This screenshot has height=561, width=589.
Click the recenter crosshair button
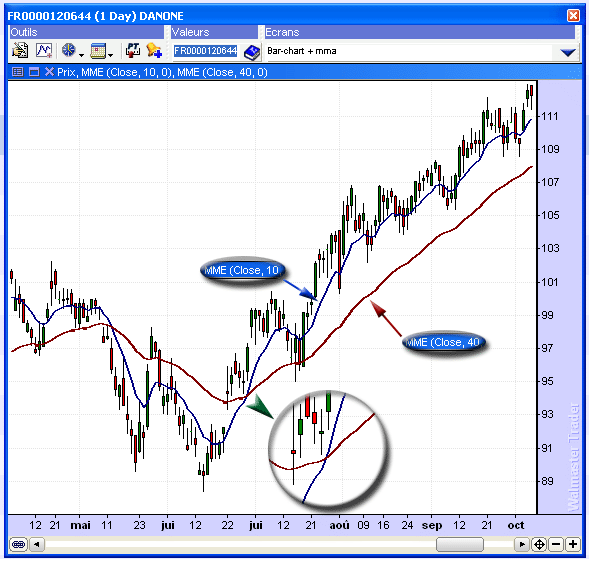coord(539,544)
